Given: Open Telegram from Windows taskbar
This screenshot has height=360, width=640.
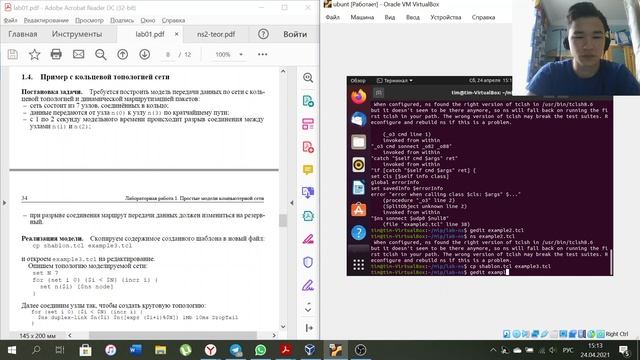Looking at the screenshot, I should 236,350.
